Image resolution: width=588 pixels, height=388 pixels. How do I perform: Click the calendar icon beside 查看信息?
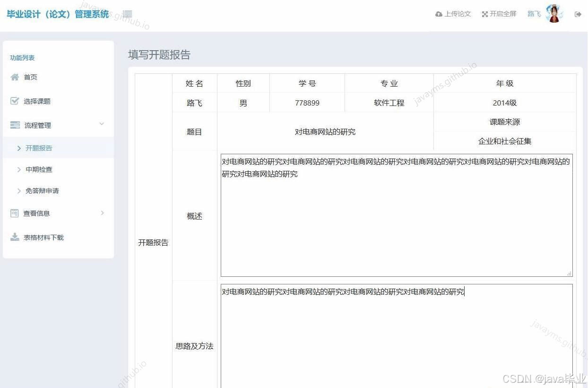[x=15, y=213]
